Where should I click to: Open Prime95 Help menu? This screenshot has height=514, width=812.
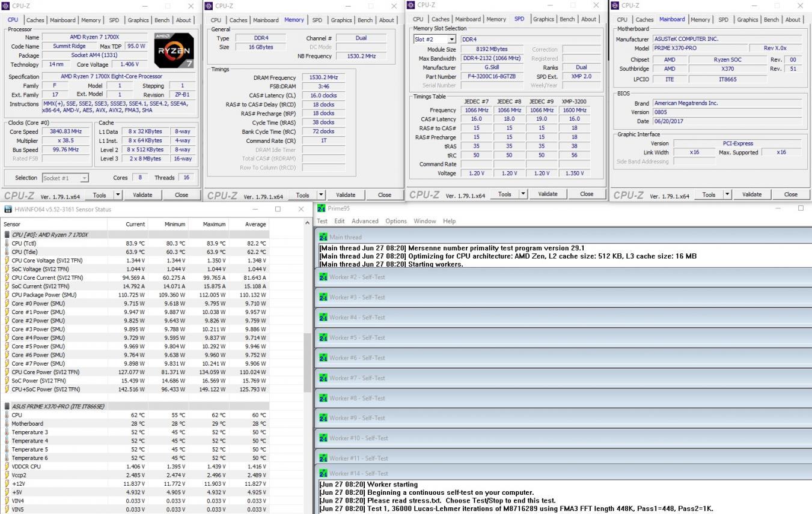pyautogui.click(x=449, y=221)
